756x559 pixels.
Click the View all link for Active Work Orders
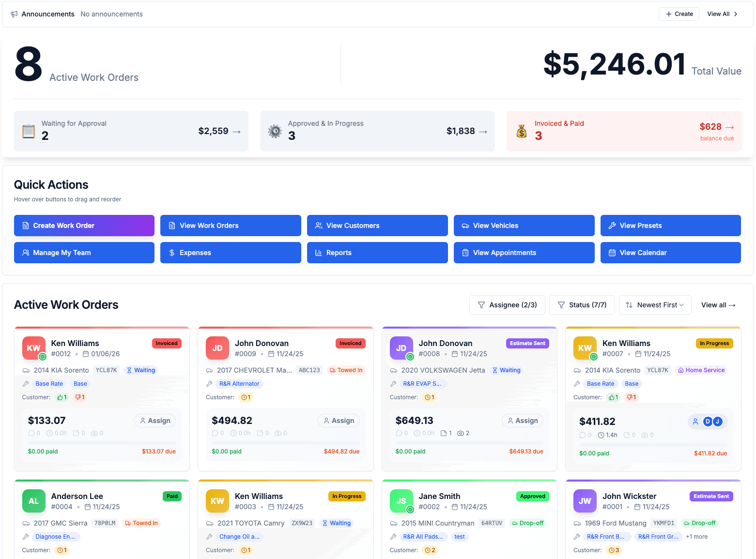coord(718,305)
